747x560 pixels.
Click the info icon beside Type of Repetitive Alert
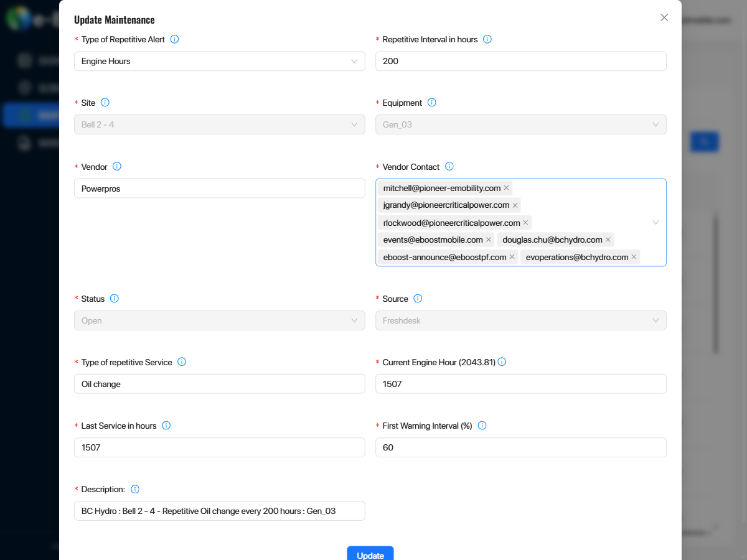click(174, 39)
